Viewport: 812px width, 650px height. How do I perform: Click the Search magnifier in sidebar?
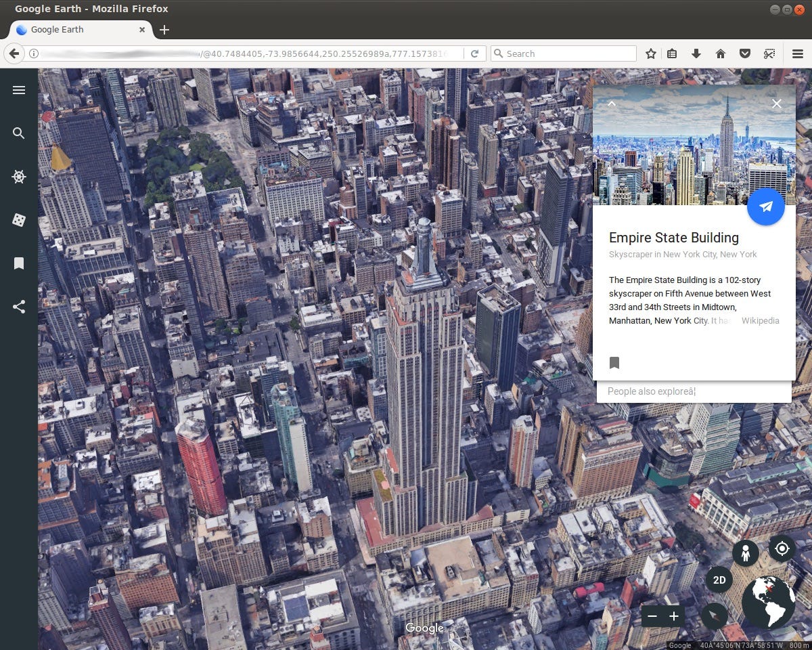(x=19, y=133)
